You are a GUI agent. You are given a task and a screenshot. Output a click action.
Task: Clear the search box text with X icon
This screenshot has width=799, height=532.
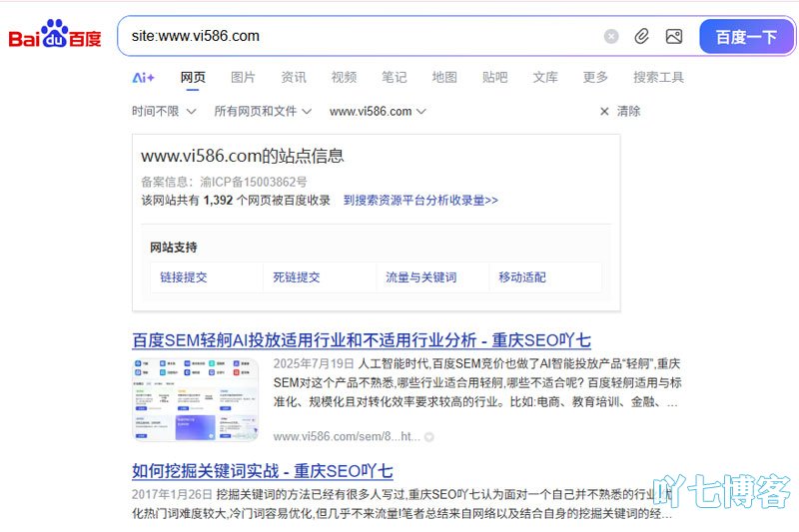point(611,36)
